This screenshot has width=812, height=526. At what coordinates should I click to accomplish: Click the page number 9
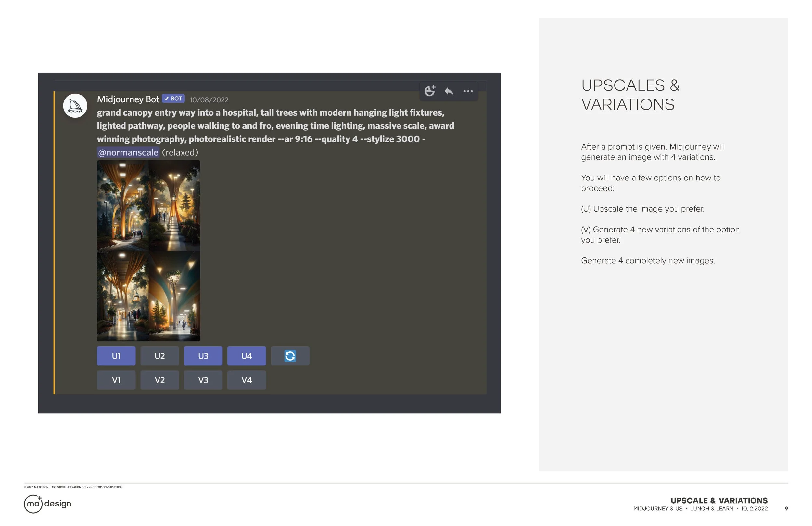tap(786, 508)
